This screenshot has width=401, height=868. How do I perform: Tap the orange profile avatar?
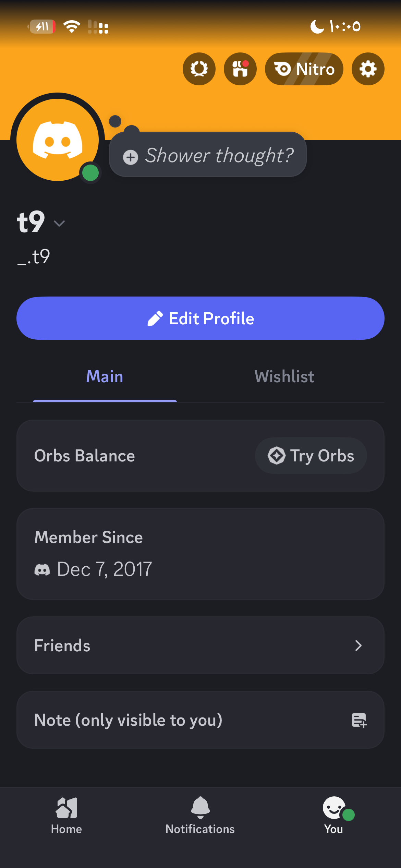tap(57, 139)
